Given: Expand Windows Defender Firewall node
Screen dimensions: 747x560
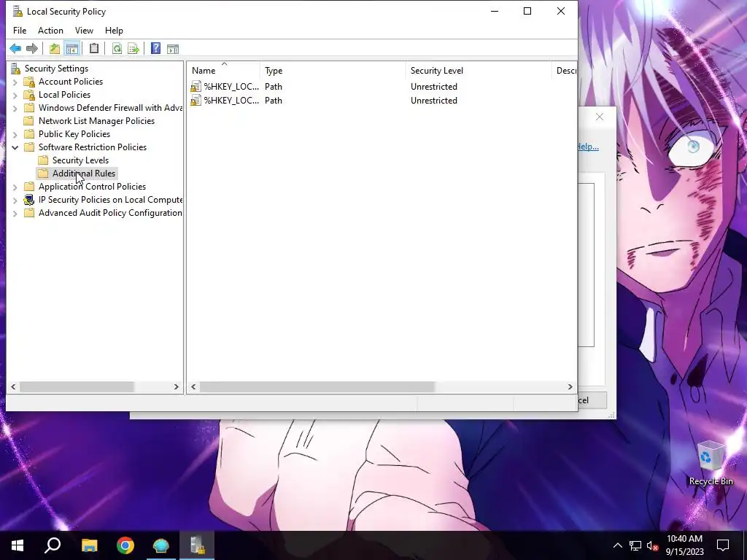Looking at the screenshot, I should 15,108.
